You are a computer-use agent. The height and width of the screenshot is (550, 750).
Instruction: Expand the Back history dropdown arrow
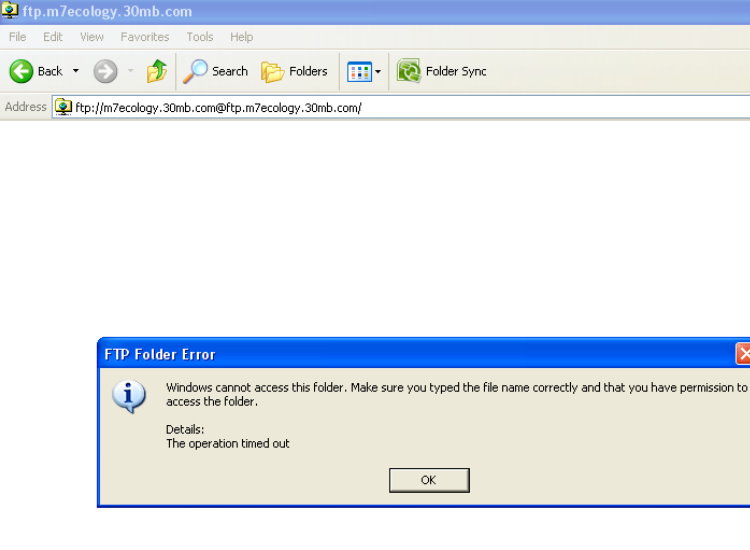tap(75, 71)
